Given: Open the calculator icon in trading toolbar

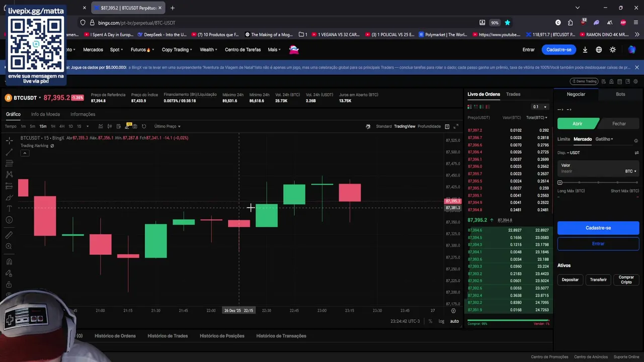Looking at the screenshot, I should (620, 81).
